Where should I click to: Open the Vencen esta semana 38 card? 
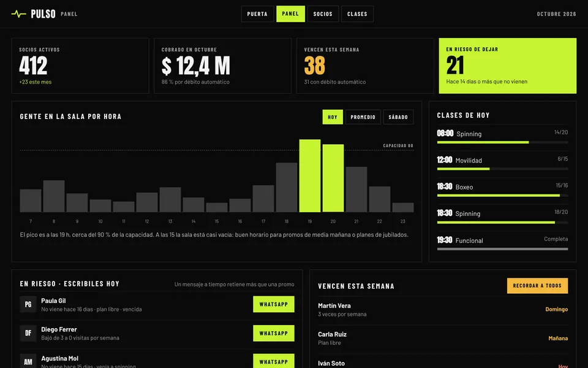[x=365, y=66]
